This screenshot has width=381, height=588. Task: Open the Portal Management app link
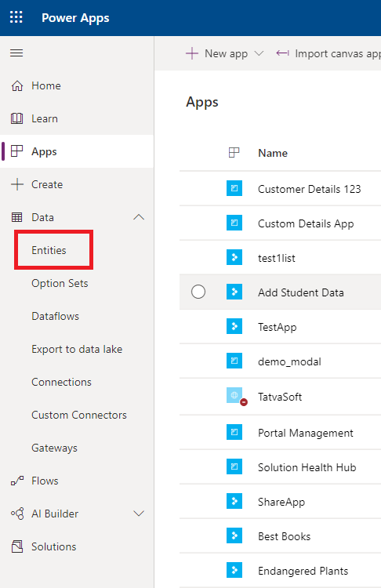pyautogui.click(x=306, y=433)
